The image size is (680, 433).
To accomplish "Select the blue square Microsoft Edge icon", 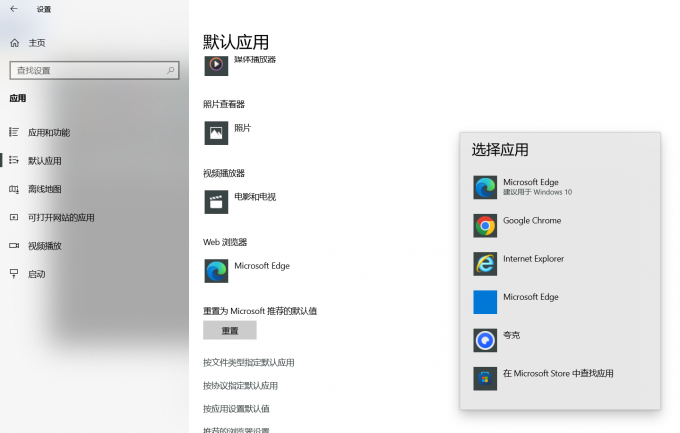I will (x=485, y=302).
